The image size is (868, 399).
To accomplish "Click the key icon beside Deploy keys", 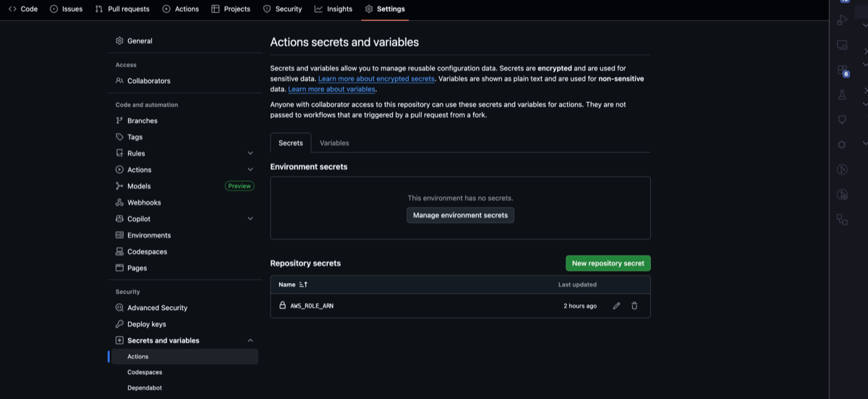I will tap(119, 324).
